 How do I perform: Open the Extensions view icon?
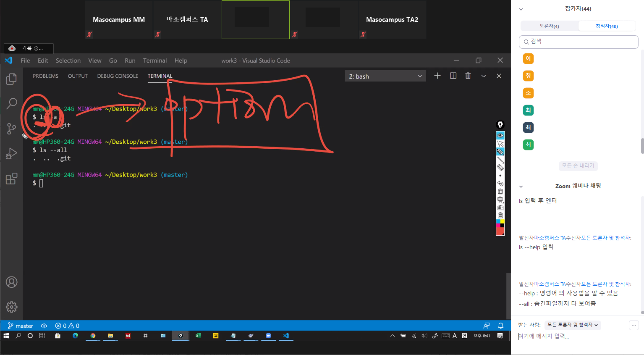tap(11, 179)
